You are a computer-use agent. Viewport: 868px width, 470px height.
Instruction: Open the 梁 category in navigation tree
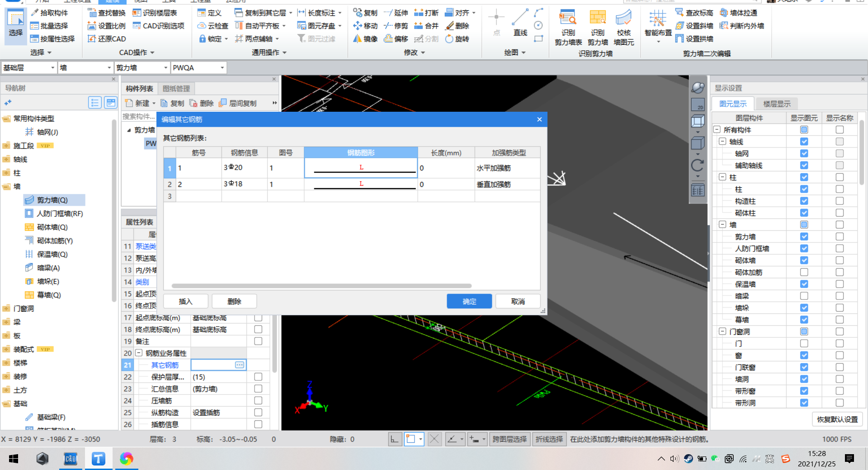pos(17,322)
